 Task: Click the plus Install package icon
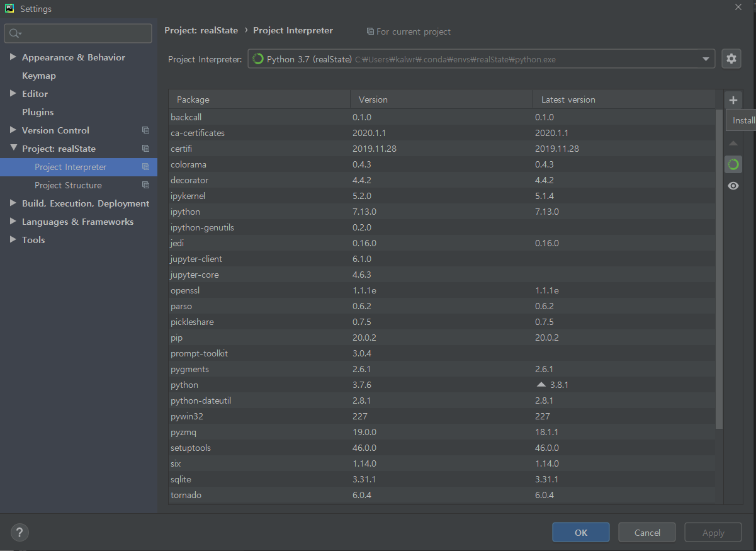pos(733,100)
